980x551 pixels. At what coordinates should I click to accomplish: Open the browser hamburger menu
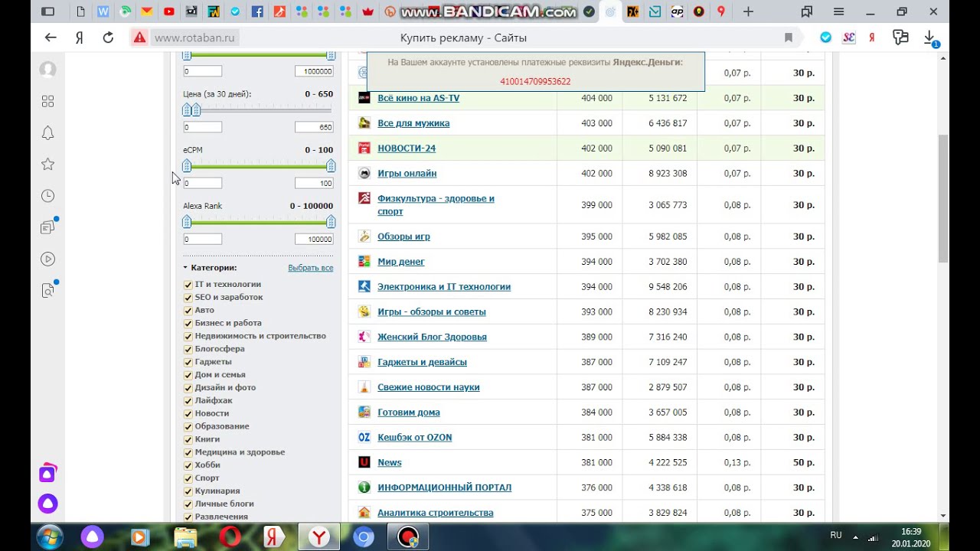[x=839, y=11]
